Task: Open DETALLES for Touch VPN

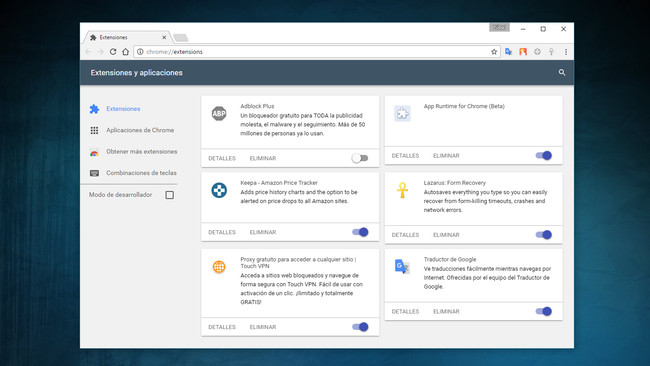Action: [x=222, y=327]
